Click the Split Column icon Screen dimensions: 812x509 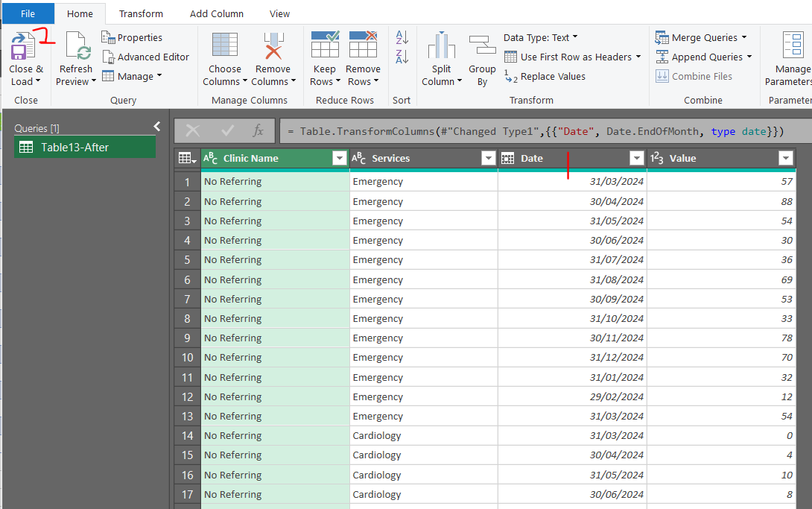[442, 45]
